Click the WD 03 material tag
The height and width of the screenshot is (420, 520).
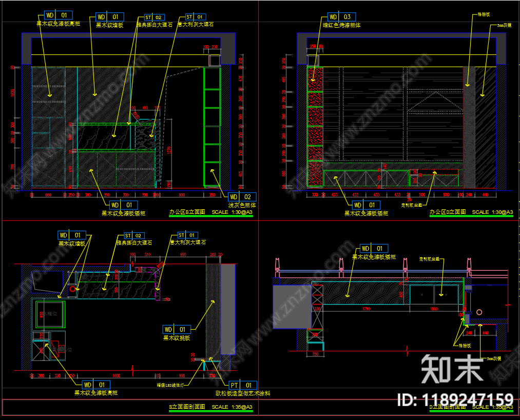point(341,17)
